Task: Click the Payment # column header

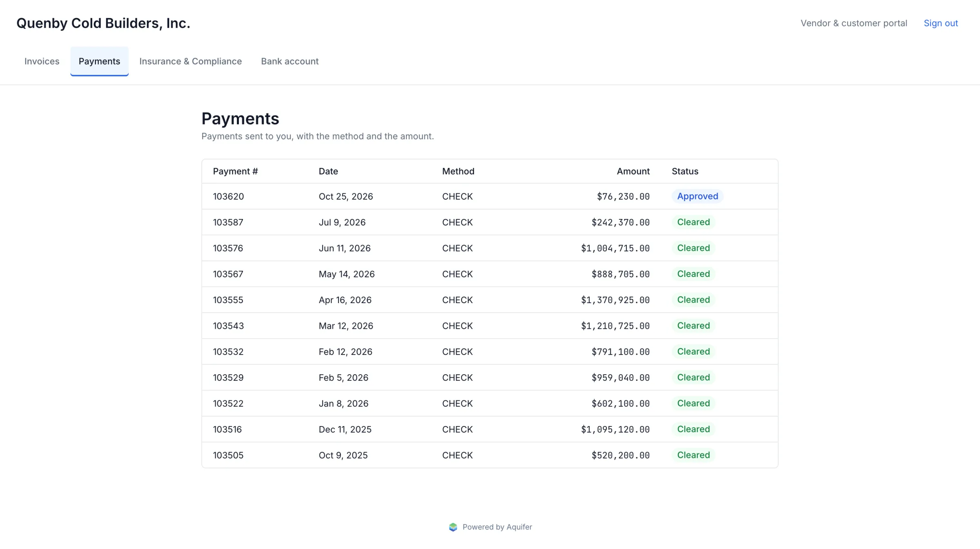Action: (x=235, y=172)
